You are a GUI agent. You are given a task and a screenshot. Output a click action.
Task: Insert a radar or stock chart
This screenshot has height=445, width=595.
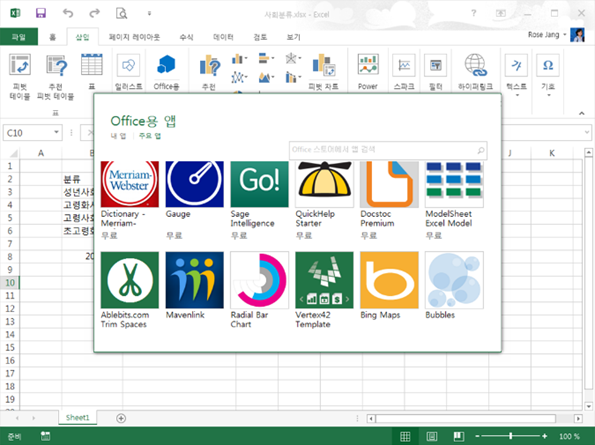point(293,58)
